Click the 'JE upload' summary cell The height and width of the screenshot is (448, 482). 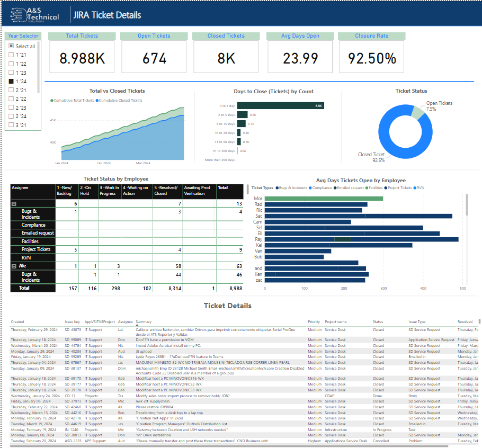[x=144, y=351]
